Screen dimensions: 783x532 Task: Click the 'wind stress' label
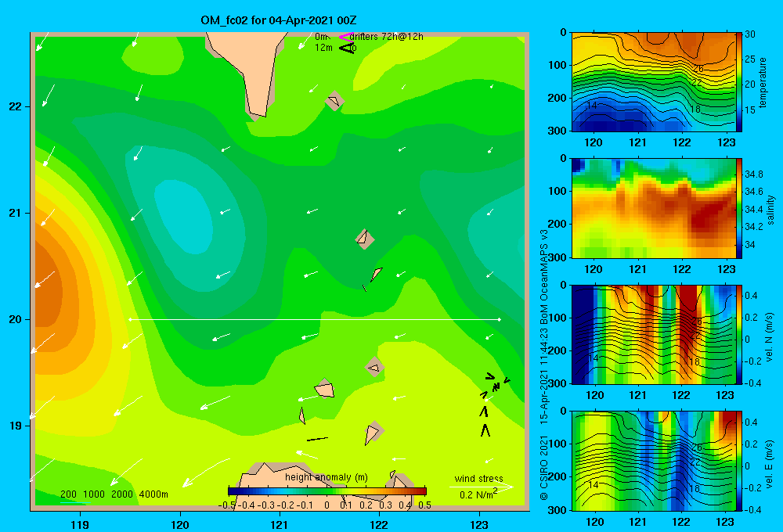pyautogui.click(x=479, y=478)
